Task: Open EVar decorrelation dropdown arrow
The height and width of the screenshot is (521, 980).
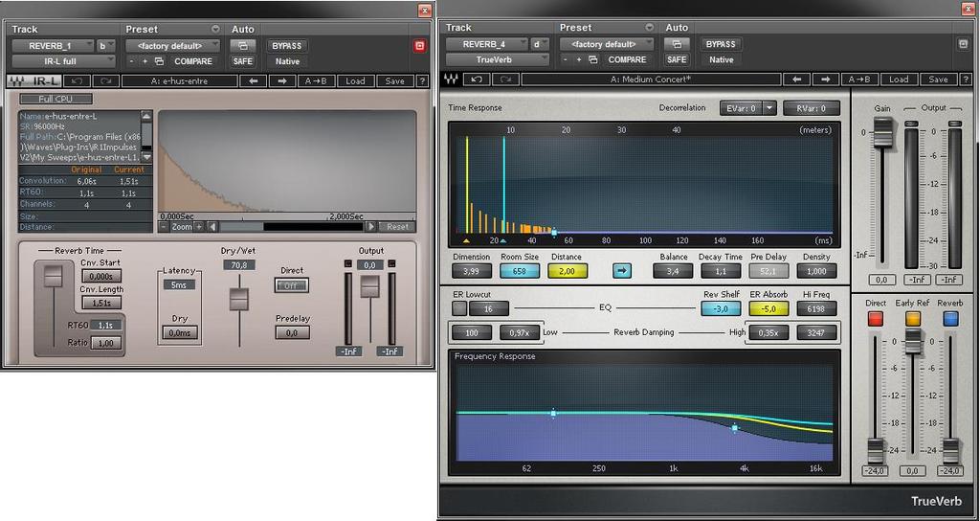Action: pos(770,108)
